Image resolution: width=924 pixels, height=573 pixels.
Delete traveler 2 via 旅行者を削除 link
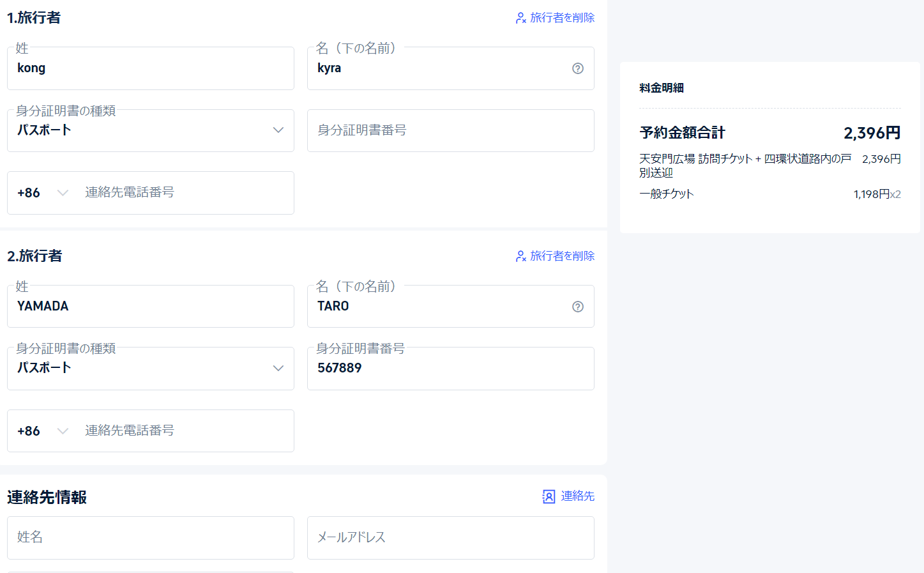[x=562, y=256]
